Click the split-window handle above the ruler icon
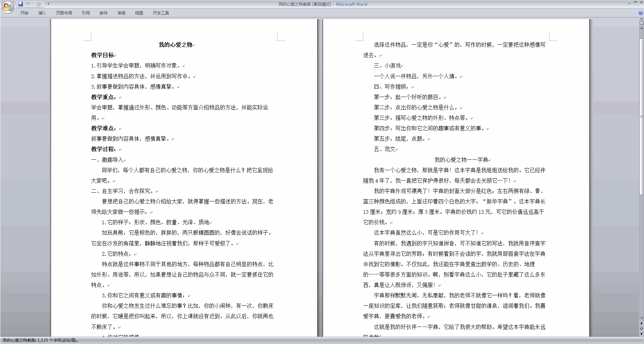The image size is (644, 344). (x=641, y=19)
